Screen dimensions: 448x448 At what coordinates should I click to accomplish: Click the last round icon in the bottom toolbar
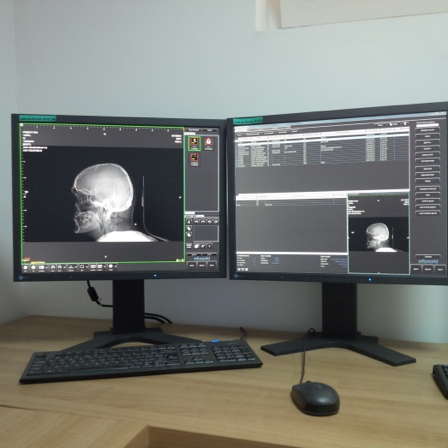pyautogui.click(x=110, y=267)
